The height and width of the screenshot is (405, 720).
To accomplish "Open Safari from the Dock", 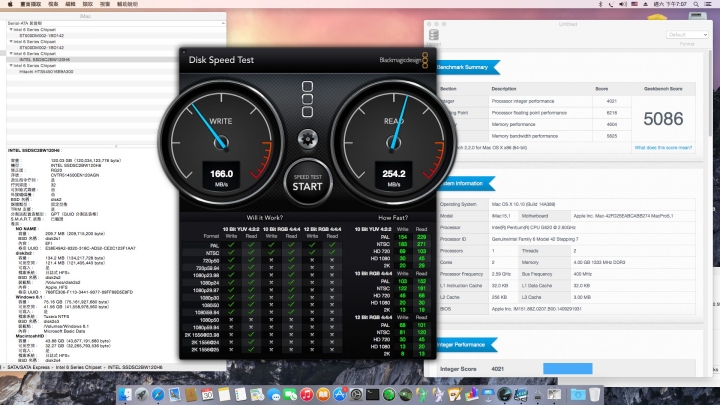I will click(158, 394).
